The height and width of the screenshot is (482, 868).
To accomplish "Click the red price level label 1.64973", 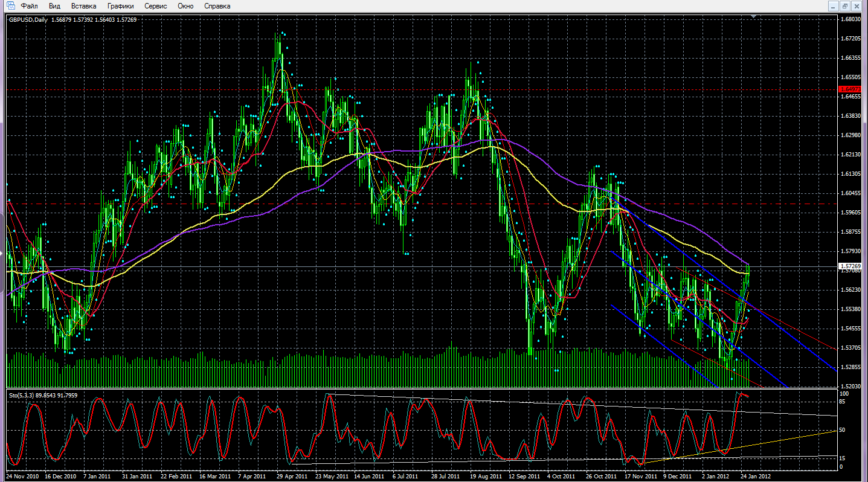I will click(x=851, y=89).
